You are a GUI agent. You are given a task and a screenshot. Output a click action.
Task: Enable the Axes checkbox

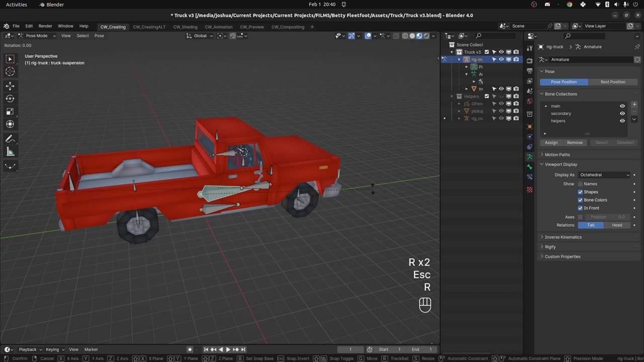[x=580, y=217]
